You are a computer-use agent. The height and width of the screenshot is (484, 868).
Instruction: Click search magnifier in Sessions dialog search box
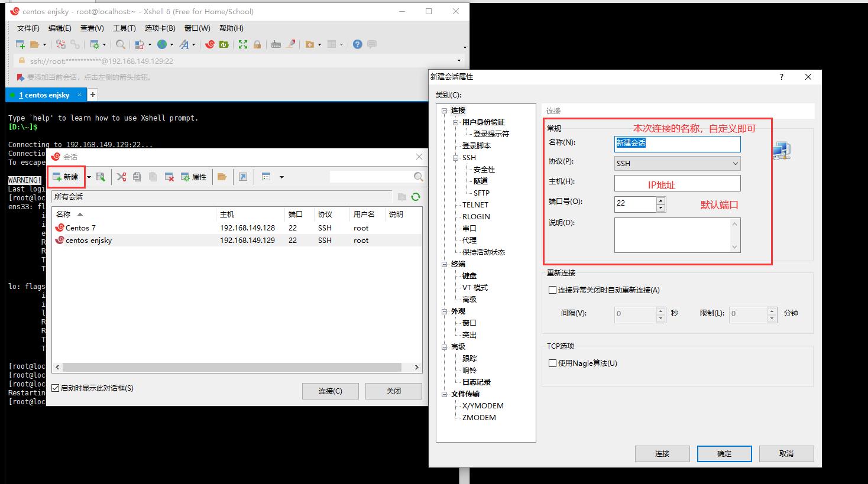point(419,177)
